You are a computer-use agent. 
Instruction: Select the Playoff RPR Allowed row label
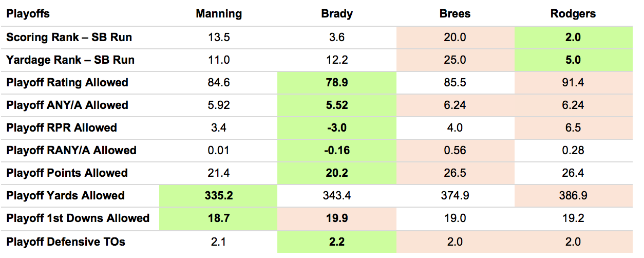click(x=62, y=128)
